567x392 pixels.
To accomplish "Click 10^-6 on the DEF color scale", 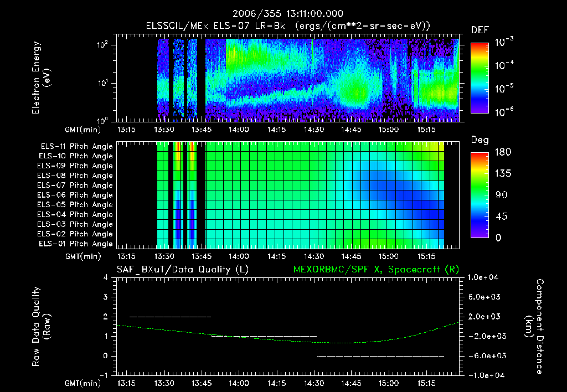I will click(x=504, y=112).
